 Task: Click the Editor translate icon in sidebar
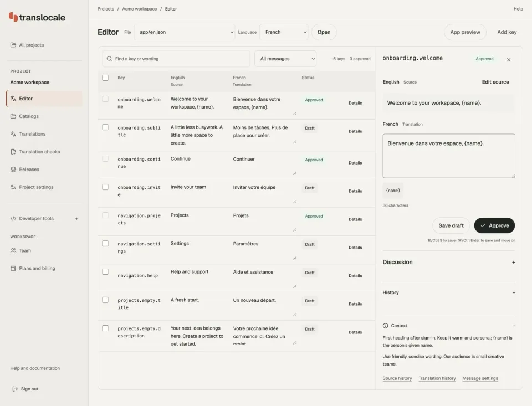[x=13, y=99]
